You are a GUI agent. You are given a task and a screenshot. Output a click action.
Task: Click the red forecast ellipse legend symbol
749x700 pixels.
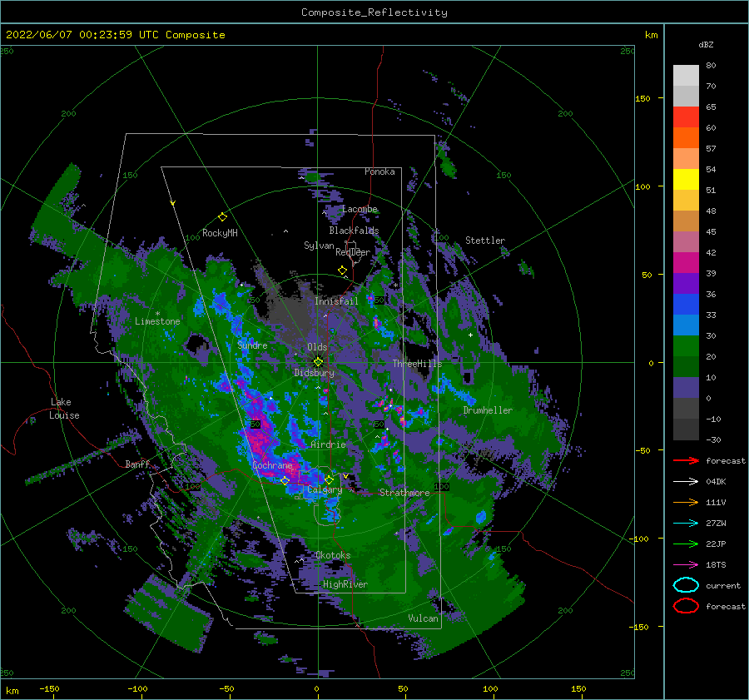(686, 606)
